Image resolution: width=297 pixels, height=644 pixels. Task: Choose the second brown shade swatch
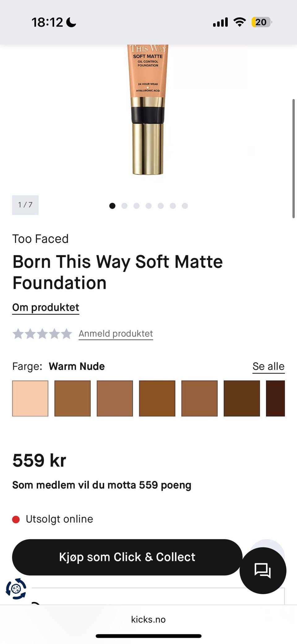[72, 398]
